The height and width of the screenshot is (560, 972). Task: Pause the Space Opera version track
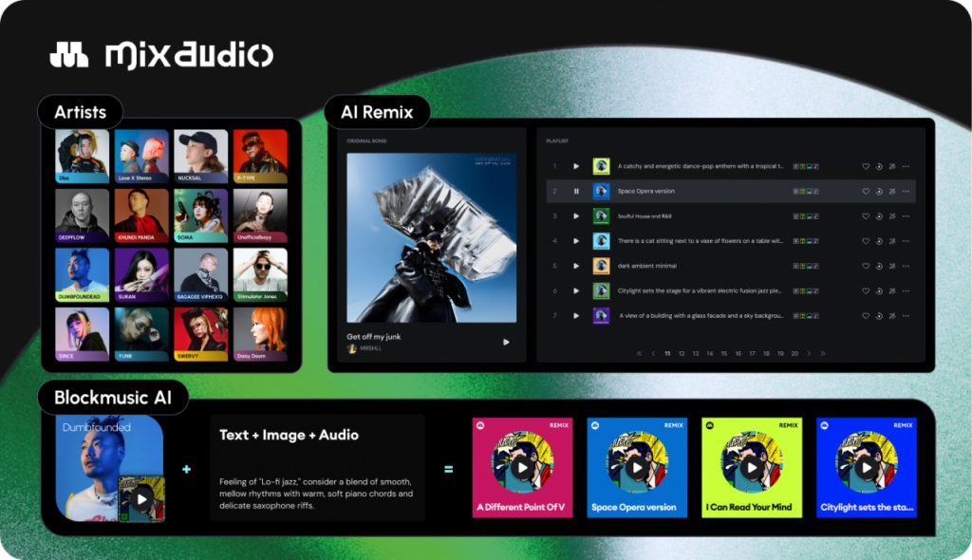tap(576, 192)
